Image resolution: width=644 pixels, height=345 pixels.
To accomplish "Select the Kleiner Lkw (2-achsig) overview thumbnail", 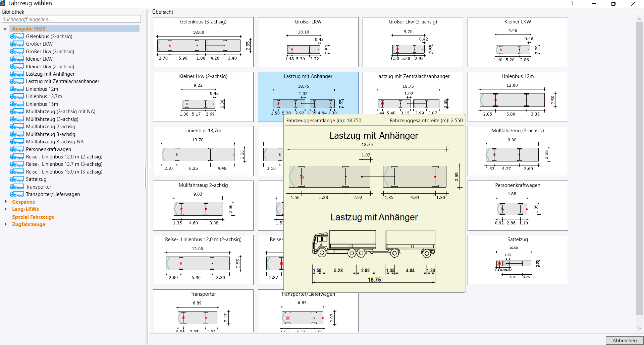I will click(x=203, y=97).
